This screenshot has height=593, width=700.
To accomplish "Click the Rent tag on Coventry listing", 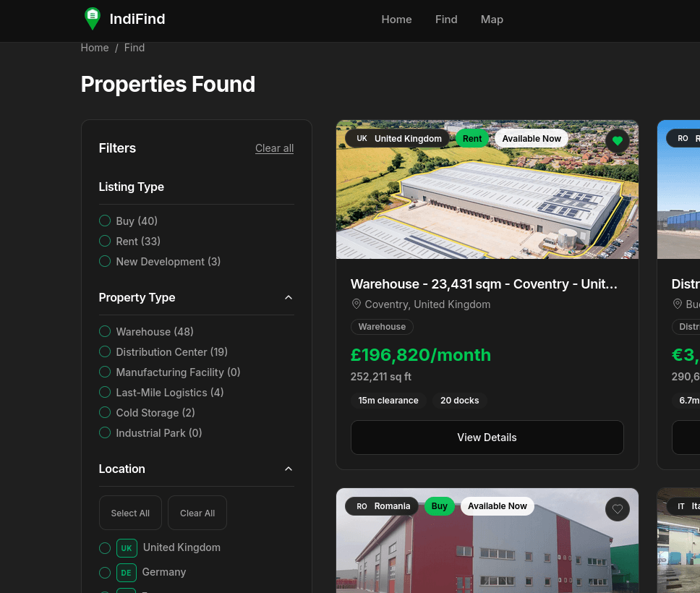I will coord(472,138).
